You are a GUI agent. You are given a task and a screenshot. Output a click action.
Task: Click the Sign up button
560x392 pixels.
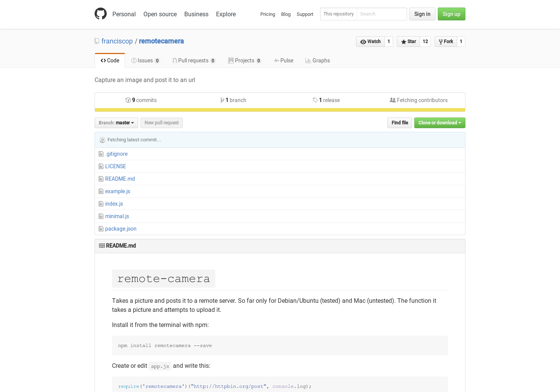[x=451, y=14]
